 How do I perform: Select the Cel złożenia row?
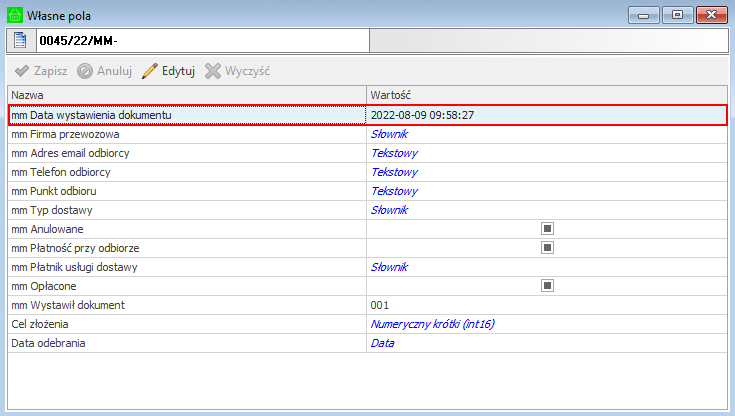[x=47, y=324]
